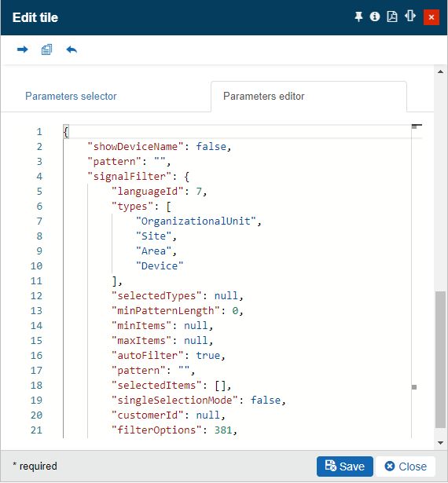Open the info icon in header
448x483 pixels.
[x=375, y=16]
